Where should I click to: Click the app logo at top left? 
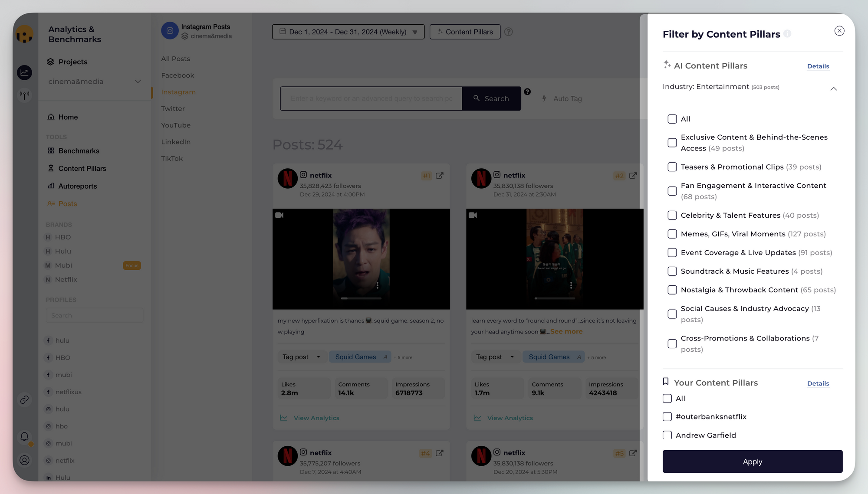click(x=25, y=34)
